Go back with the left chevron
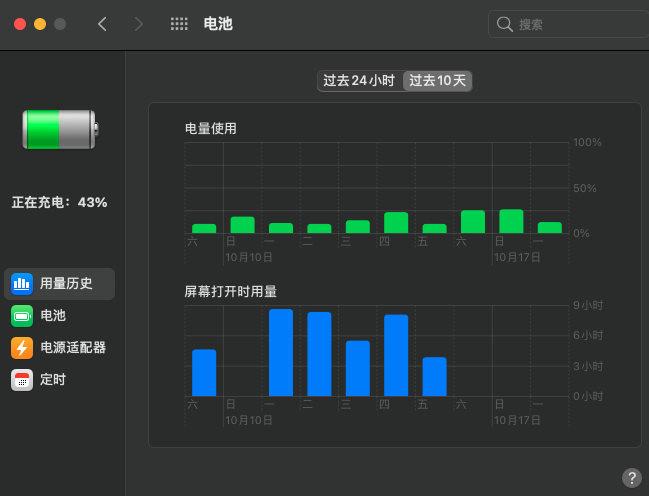Screen dimensions: 649x496 102,24
